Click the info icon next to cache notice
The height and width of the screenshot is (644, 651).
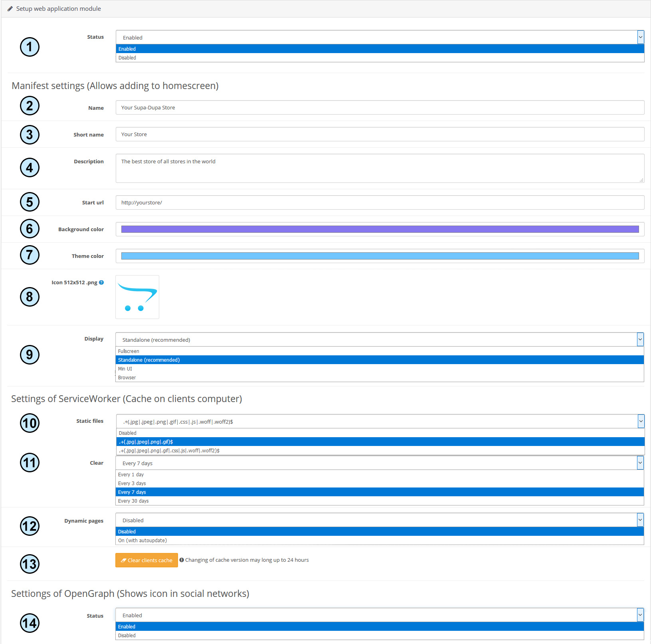tap(182, 560)
